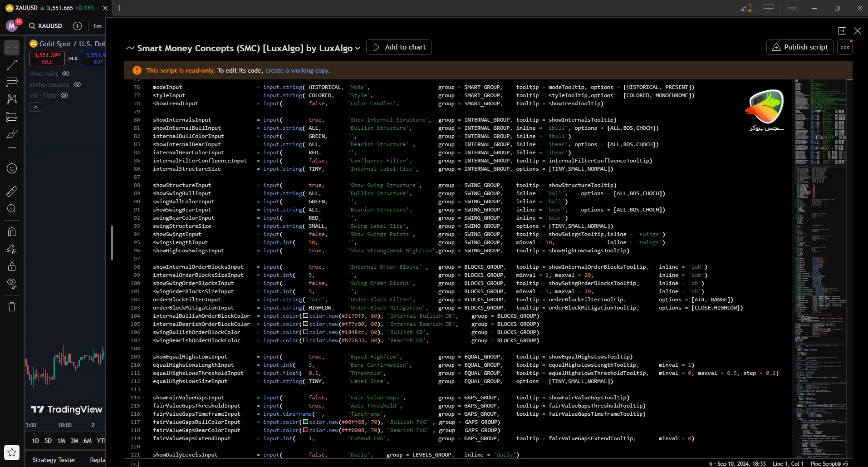The height and width of the screenshot is (467, 868).
Task: Collapse the indicator legend chevron
Action: click(x=35, y=107)
